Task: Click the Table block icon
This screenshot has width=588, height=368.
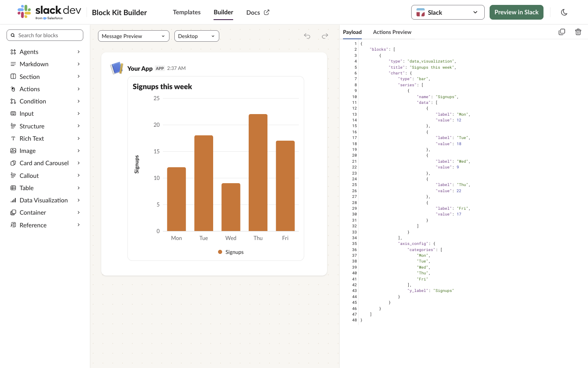Action: coord(13,188)
